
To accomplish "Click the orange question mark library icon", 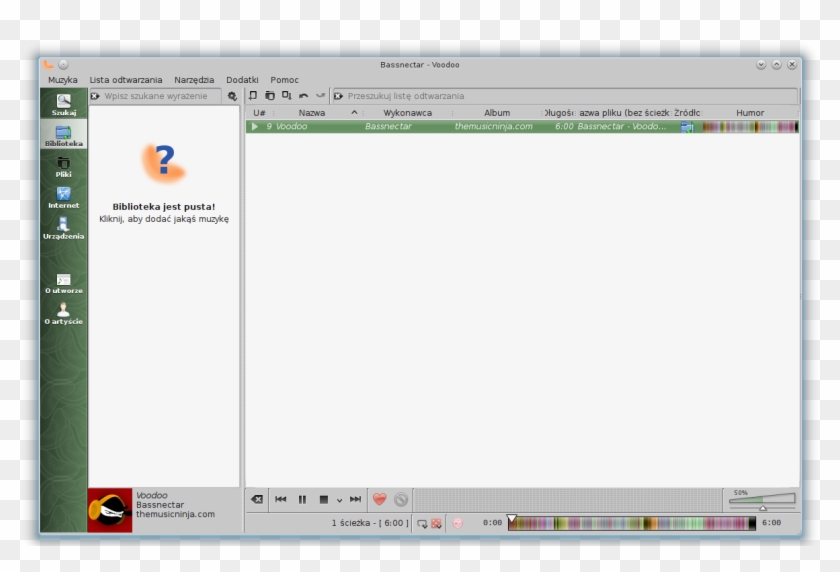I will click(x=164, y=163).
